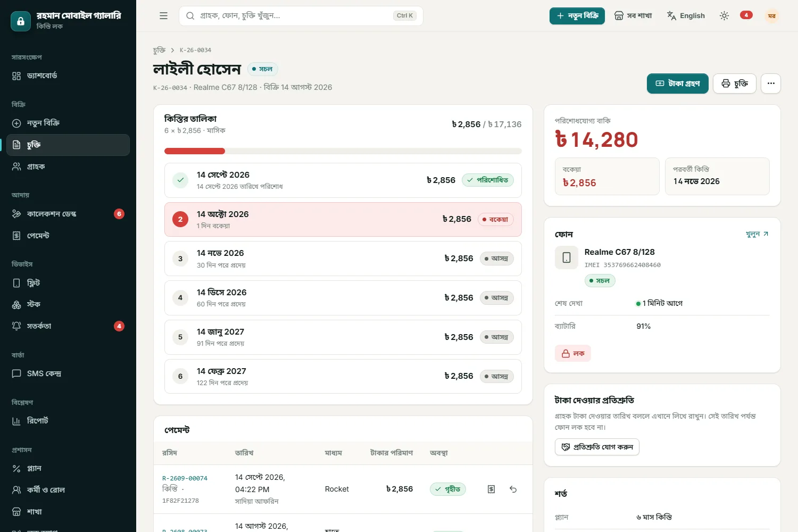Open গ্রাহক in the sidebar
798x532 pixels.
pyautogui.click(x=68, y=167)
